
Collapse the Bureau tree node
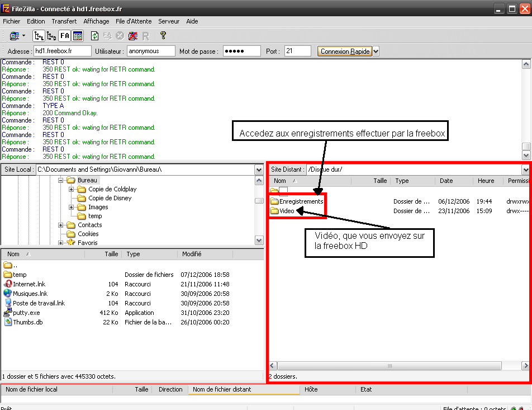coord(60,180)
